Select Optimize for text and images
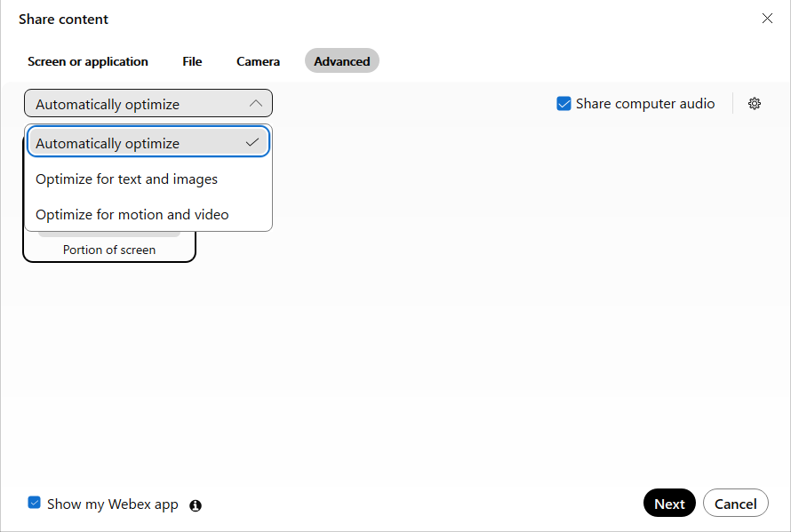This screenshot has height=532, width=791. click(148, 179)
